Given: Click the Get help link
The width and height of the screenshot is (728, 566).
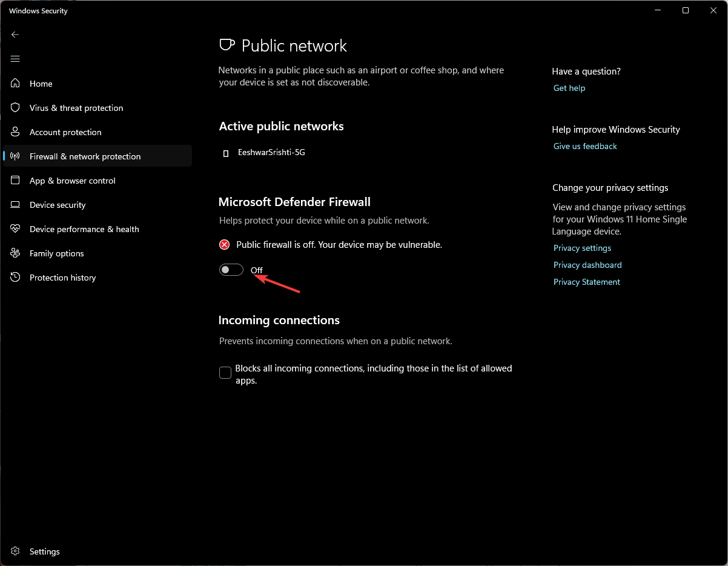Looking at the screenshot, I should [569, 88].
